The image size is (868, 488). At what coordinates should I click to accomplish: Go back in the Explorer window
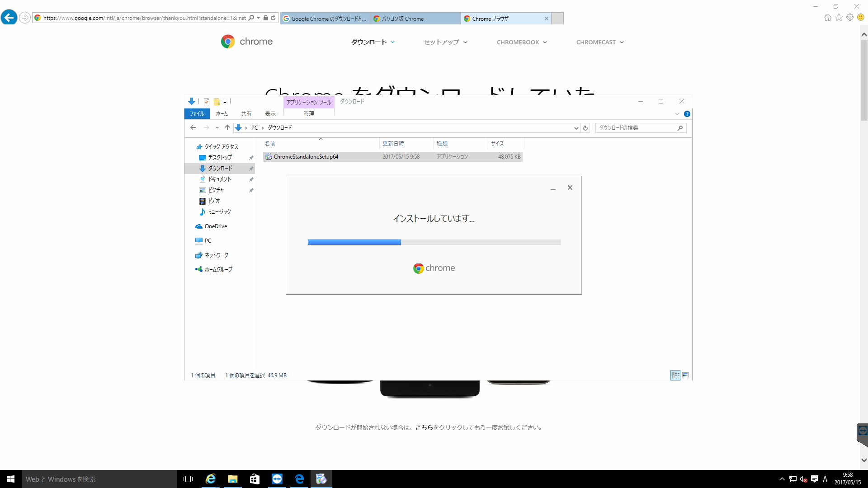tap(193, 128)
